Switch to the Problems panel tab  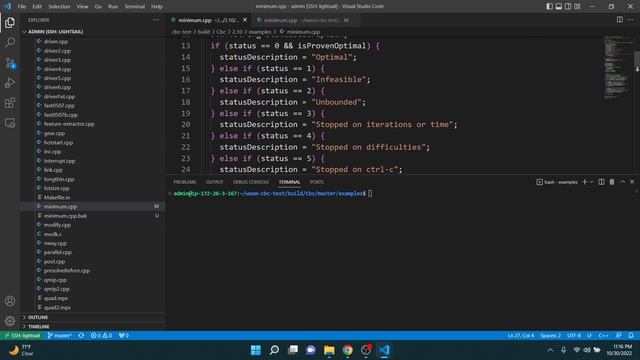[x=184, y=182]
